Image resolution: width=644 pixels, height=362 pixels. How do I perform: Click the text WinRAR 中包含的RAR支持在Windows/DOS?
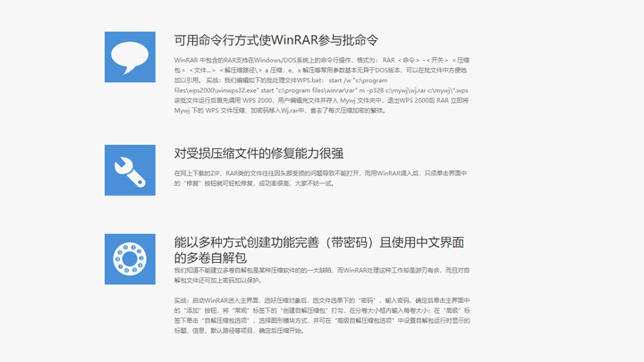click(x=246, y=60)
